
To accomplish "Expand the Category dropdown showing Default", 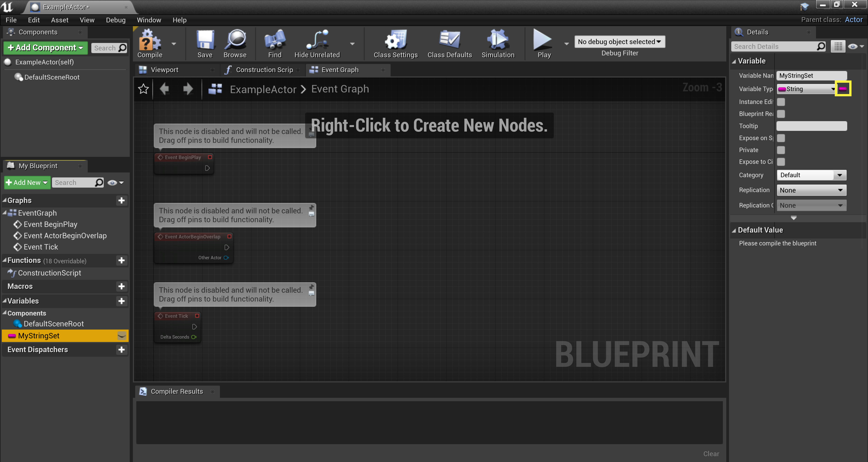I will pos(811,175).
